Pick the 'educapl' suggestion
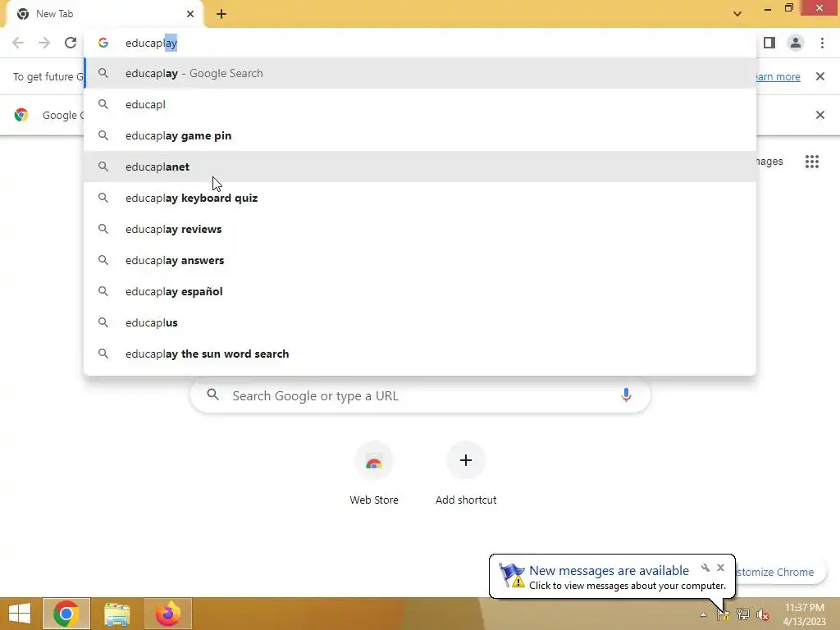The image size is (840, 630). tap(420, 104)
